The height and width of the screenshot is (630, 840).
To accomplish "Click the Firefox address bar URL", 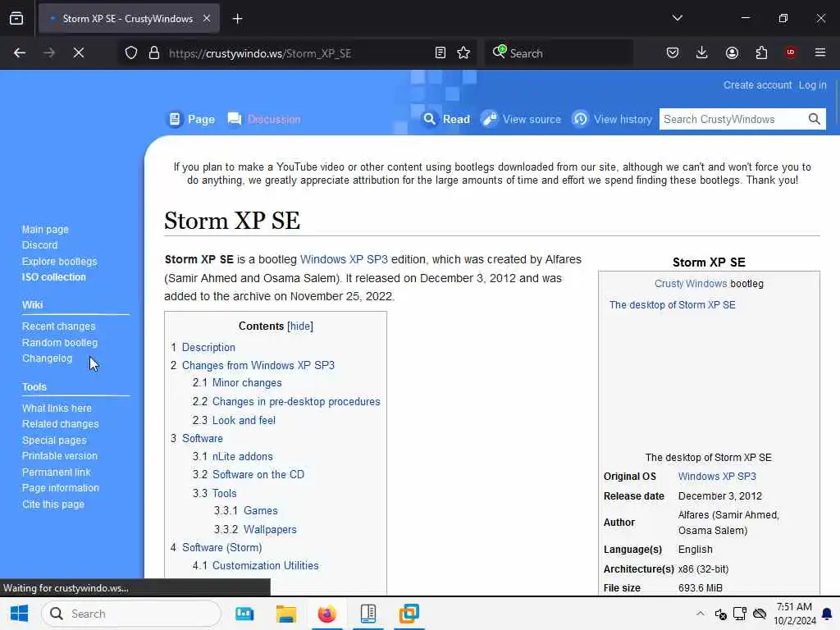I will tap(260, 53).
